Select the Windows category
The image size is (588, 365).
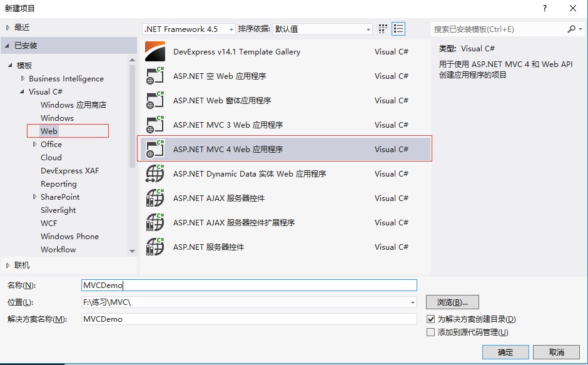pos(57,118)
